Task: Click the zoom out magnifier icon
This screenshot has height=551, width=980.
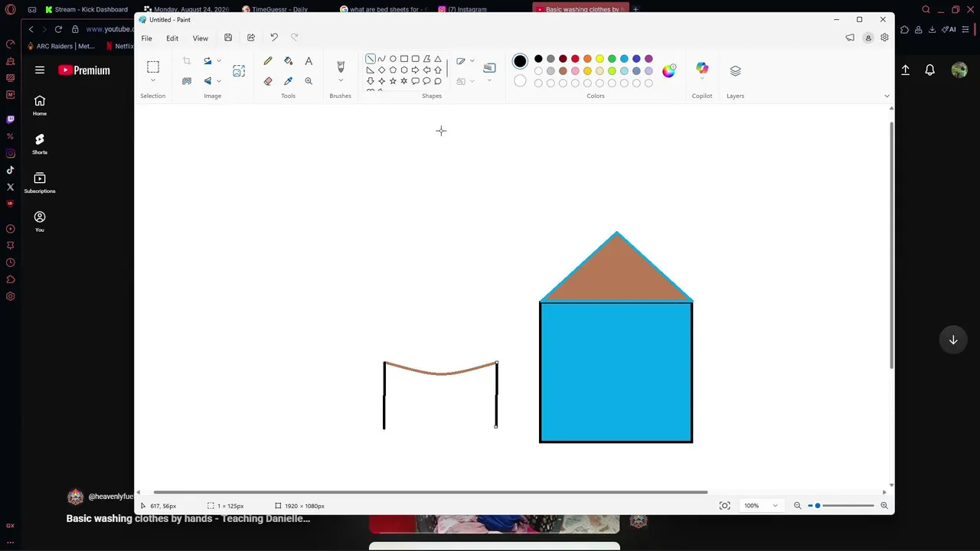Action: coord(797,506)
